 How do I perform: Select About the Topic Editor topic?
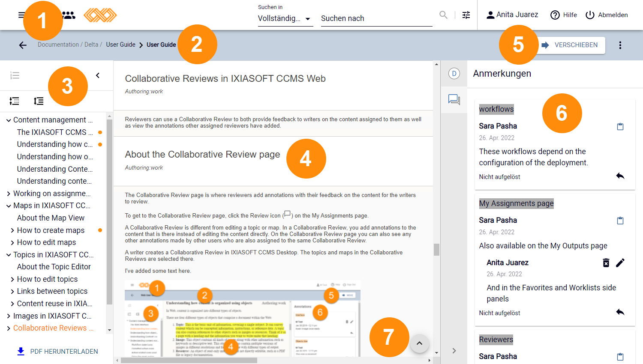pyautogui.click(x=54, y=267)
